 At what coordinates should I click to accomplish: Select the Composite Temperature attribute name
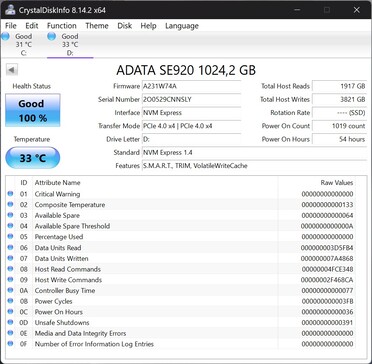(x=70, y=205)
